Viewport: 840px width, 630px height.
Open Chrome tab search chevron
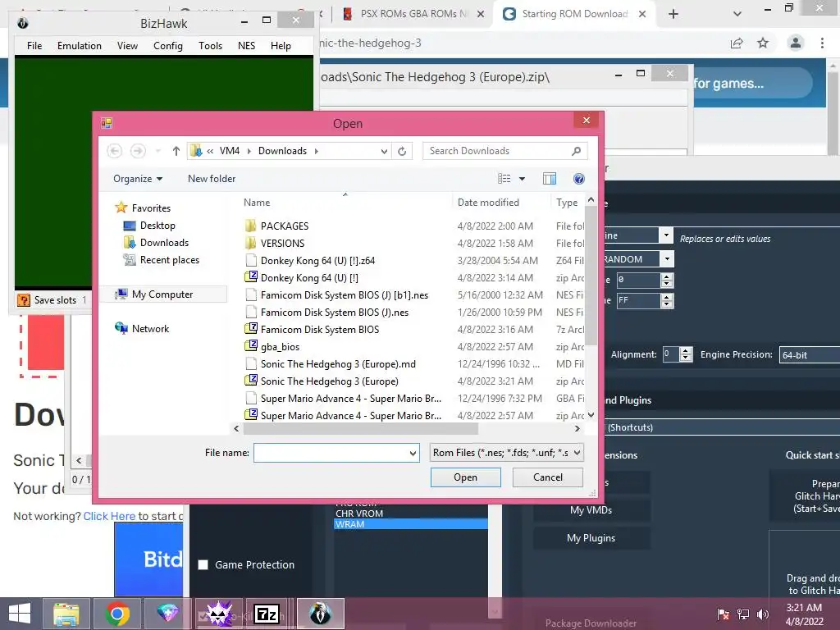[737, 14]
